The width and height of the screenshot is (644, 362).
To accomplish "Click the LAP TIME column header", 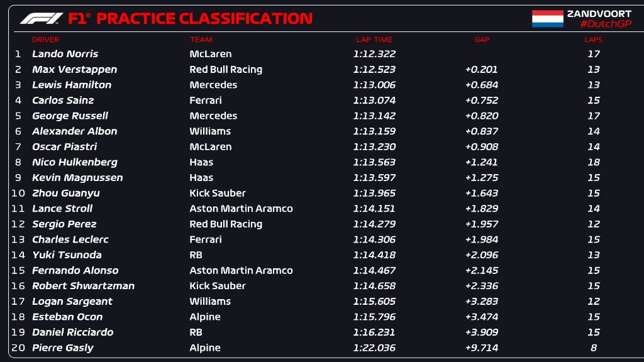I will pyautogui.click(x=374, y=40).
